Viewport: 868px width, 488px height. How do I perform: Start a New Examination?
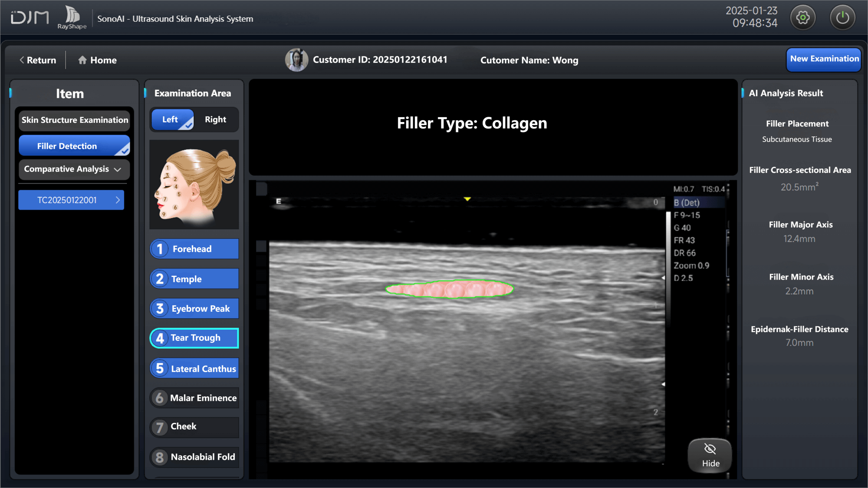pyautogui.click(x=823, y=59)
